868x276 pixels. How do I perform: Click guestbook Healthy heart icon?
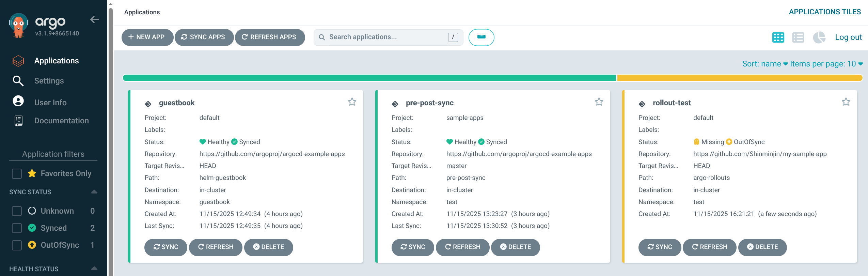203,142
